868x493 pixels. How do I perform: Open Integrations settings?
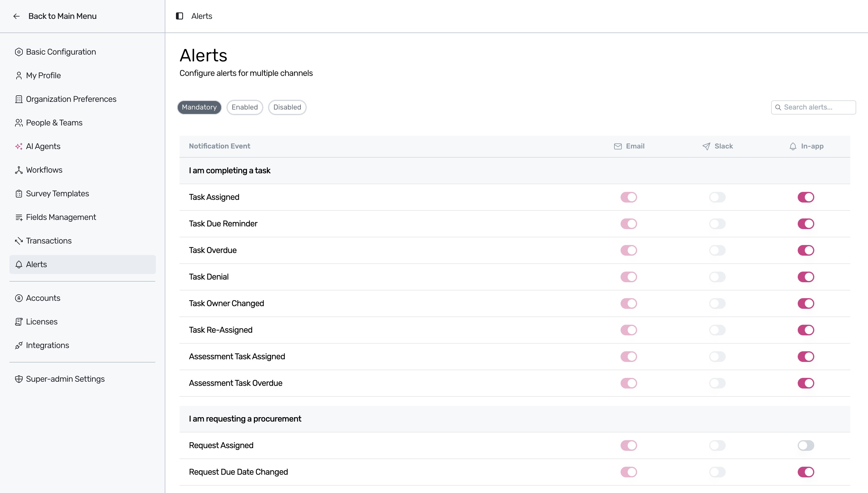tap(83, 345)
